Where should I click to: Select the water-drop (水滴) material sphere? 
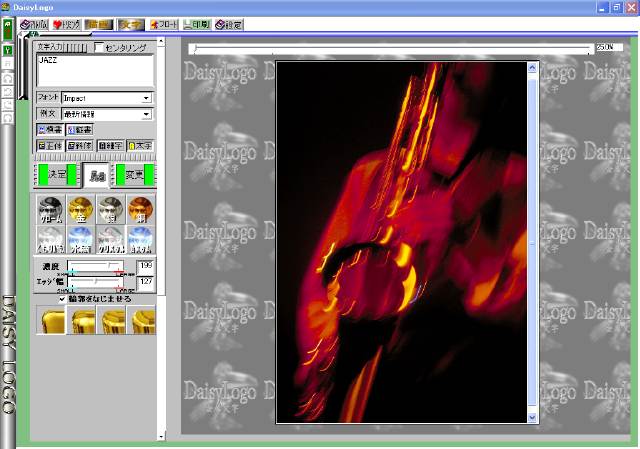81,239
